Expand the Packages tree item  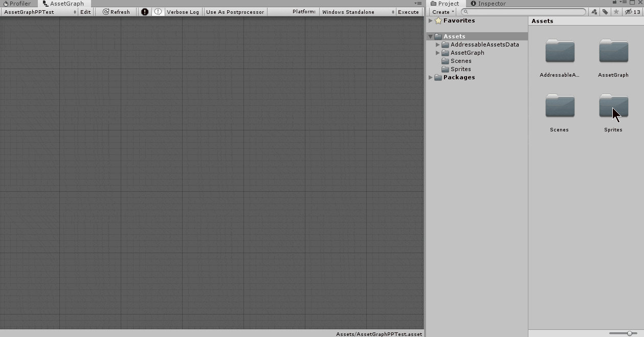pyautogui.click(x=431, y=77)
